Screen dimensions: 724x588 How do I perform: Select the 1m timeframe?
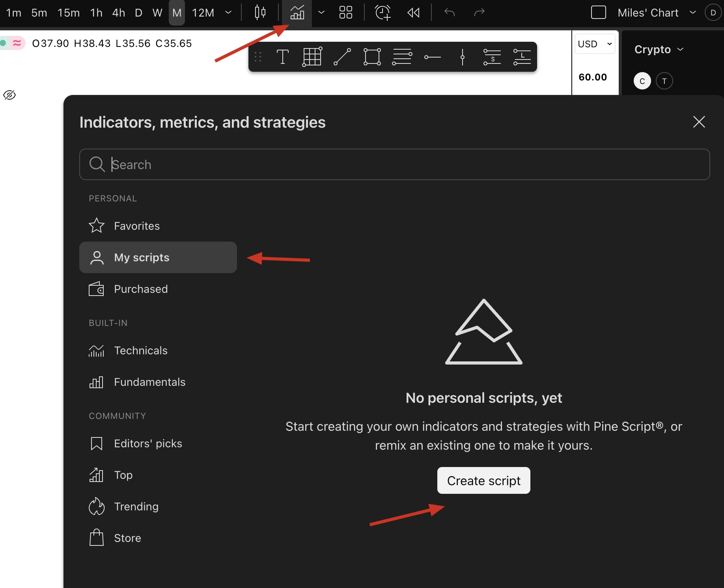tap(13, 13)
